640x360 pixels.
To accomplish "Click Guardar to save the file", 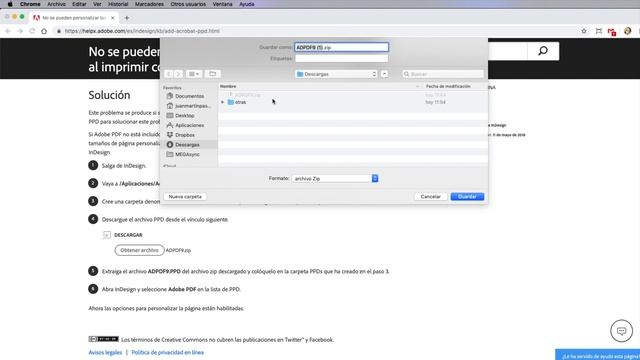I will [x=467, y=197].
